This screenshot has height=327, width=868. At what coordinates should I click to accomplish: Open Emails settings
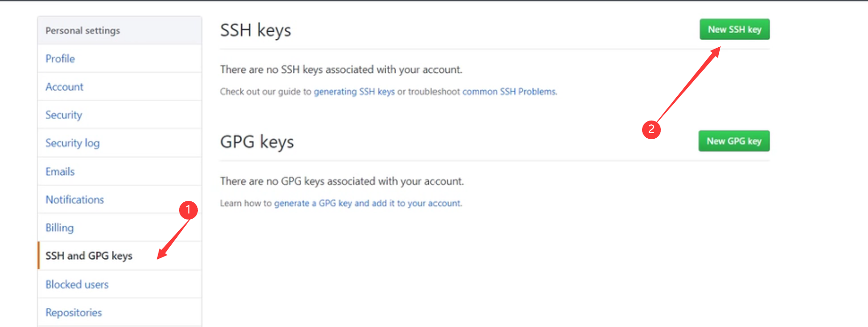pyautogui.click(x=60, y=171)
